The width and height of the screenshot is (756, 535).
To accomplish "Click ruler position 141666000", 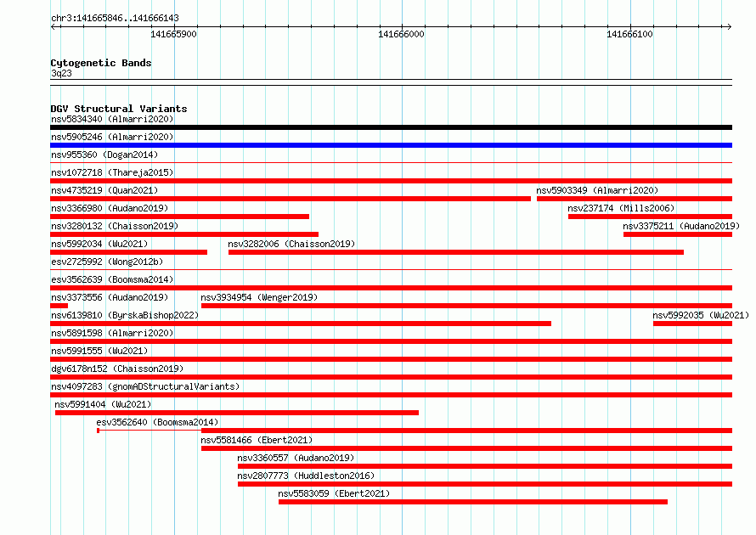I will pyautogui.click(x=401, y=34).
